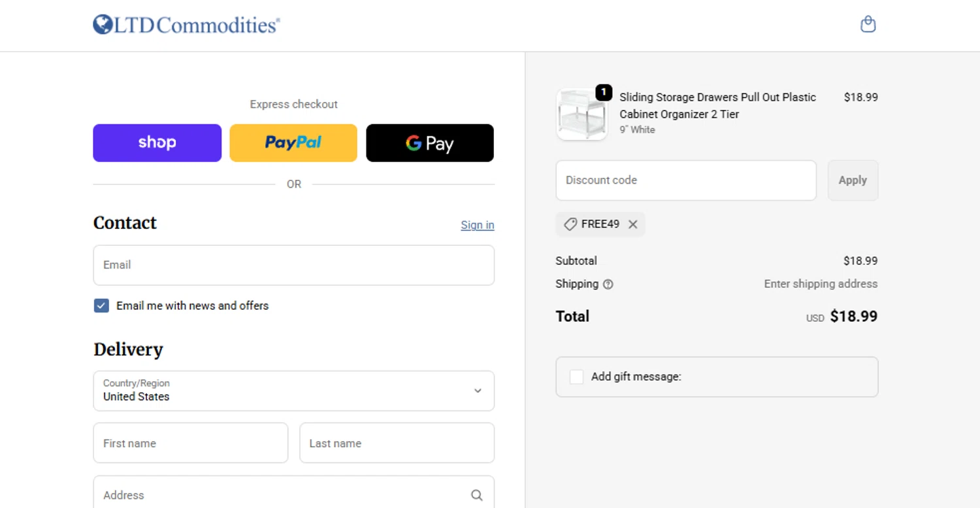Click the First name field

(190, 443)
